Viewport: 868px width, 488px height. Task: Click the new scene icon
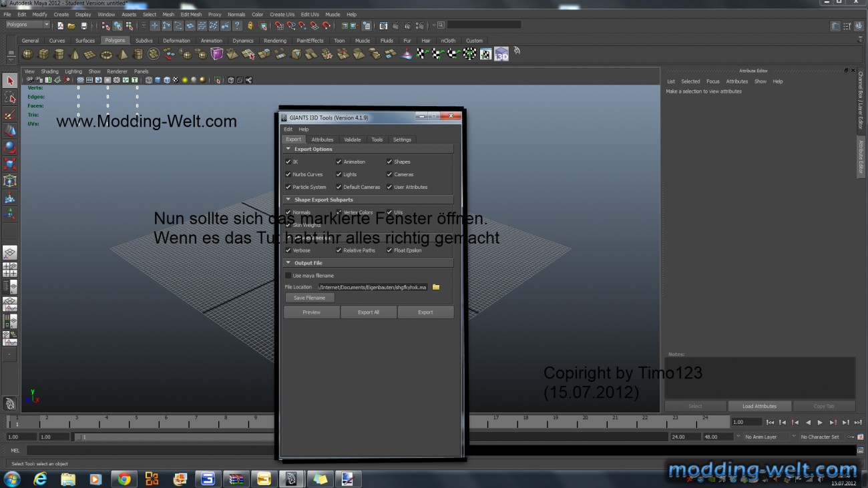60,26
